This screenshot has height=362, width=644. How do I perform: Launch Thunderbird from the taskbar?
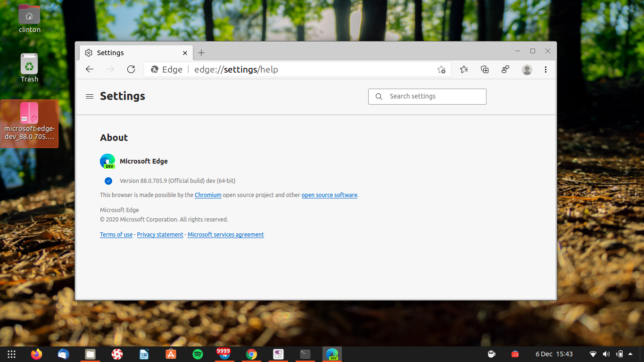point(63,354)
